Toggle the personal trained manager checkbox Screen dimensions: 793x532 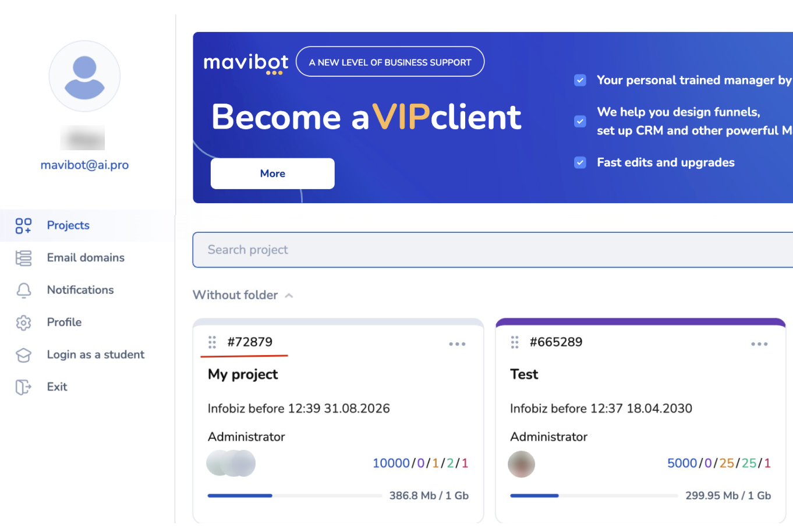coord(580,80)
